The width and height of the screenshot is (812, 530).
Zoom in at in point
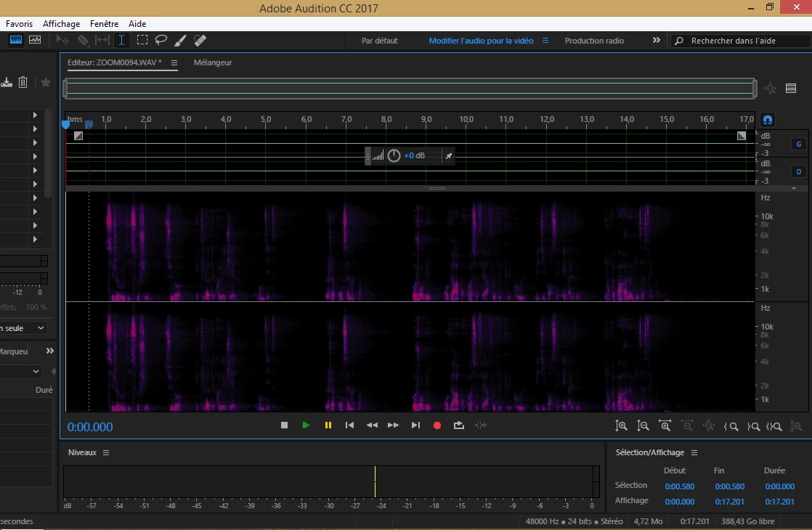tap(731, 426)
